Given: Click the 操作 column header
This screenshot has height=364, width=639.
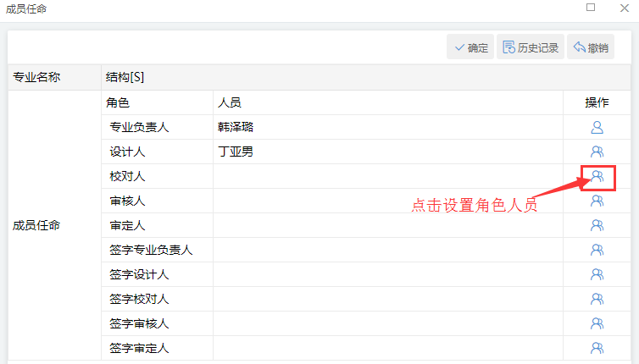Looking at the screenshot, I should (597, 102).
